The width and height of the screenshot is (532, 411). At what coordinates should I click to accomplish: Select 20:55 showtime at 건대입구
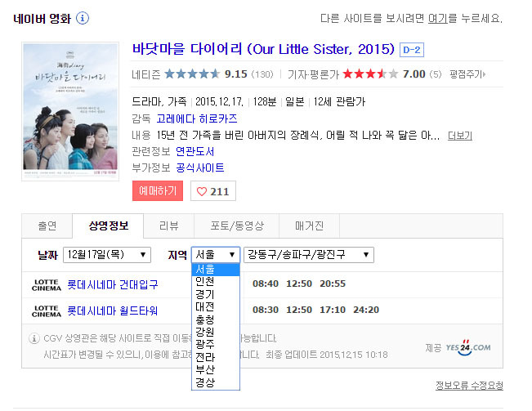333,284
